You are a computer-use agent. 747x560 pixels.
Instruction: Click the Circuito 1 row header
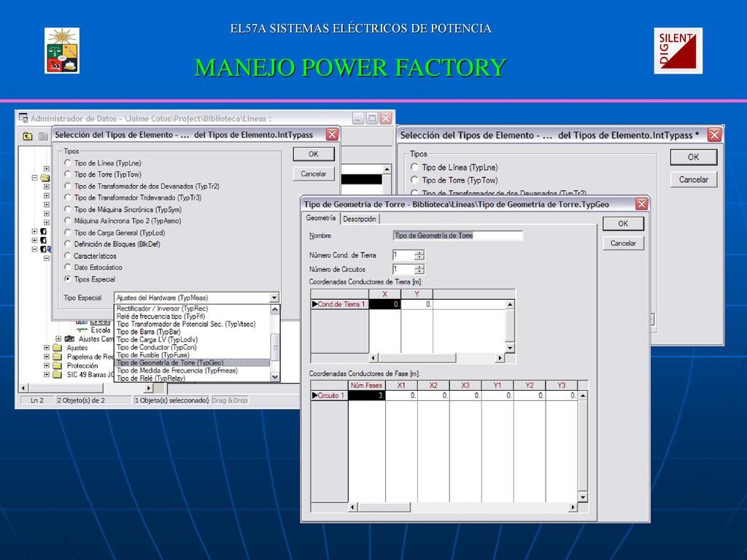tap(330, 396)
